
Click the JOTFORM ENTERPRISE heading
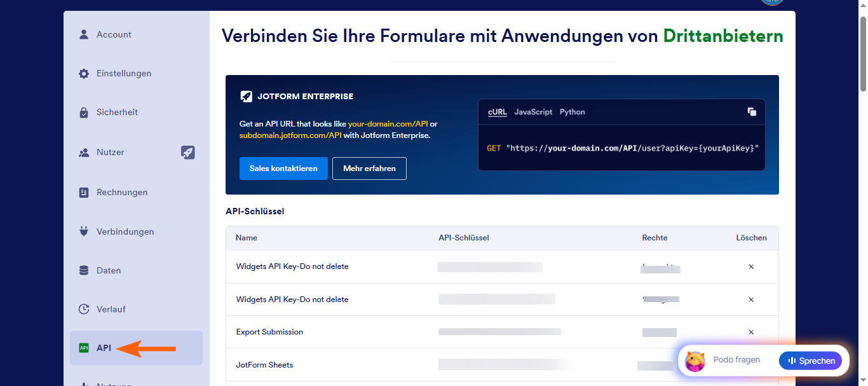[x=306, y=97]
